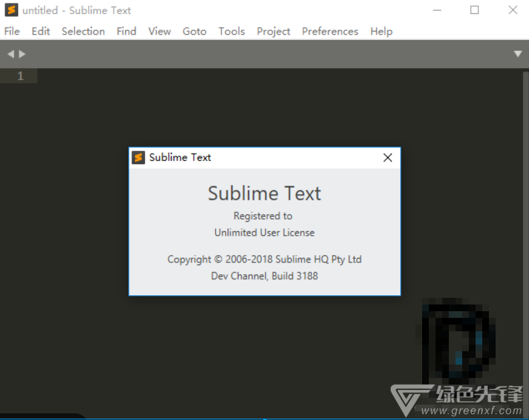Click the previous tab left arrow
Viewport: 529px width, 420px height.
(x=11, y=54)
